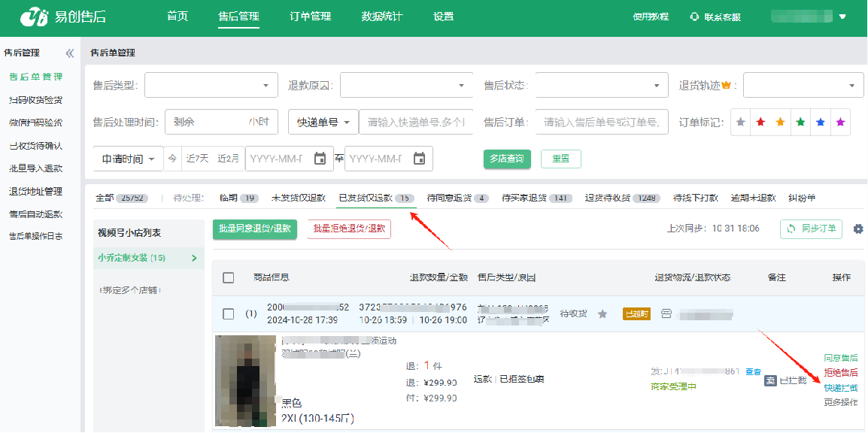Screen dimensions: 868x433
Task: Collapse the left sidebar with double-chevron icon
Action: point(70,53)
